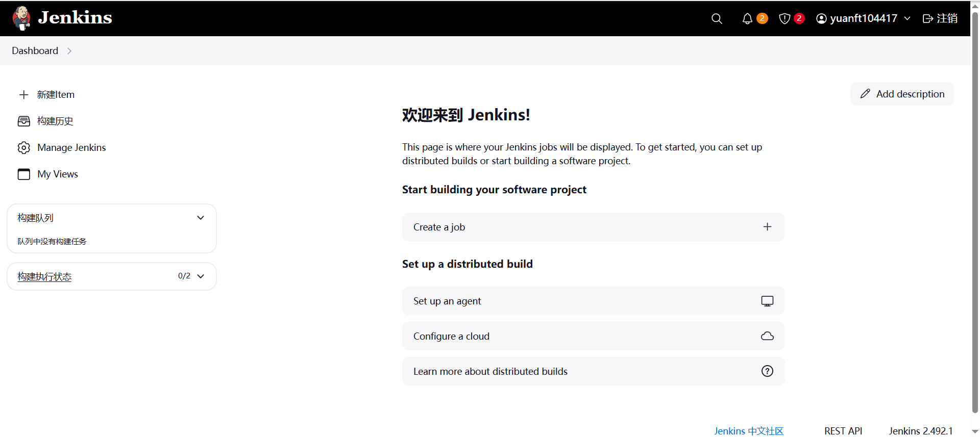The height and width of the screenshot is (437, 980).
Task: Click the 0/2 executor count
Action: click(x=184, y=276)
